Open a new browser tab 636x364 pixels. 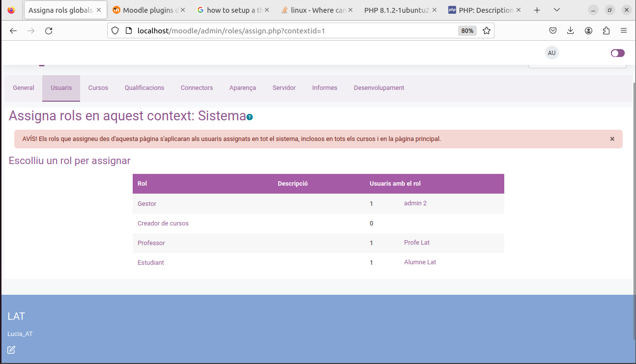click(537, 9)
